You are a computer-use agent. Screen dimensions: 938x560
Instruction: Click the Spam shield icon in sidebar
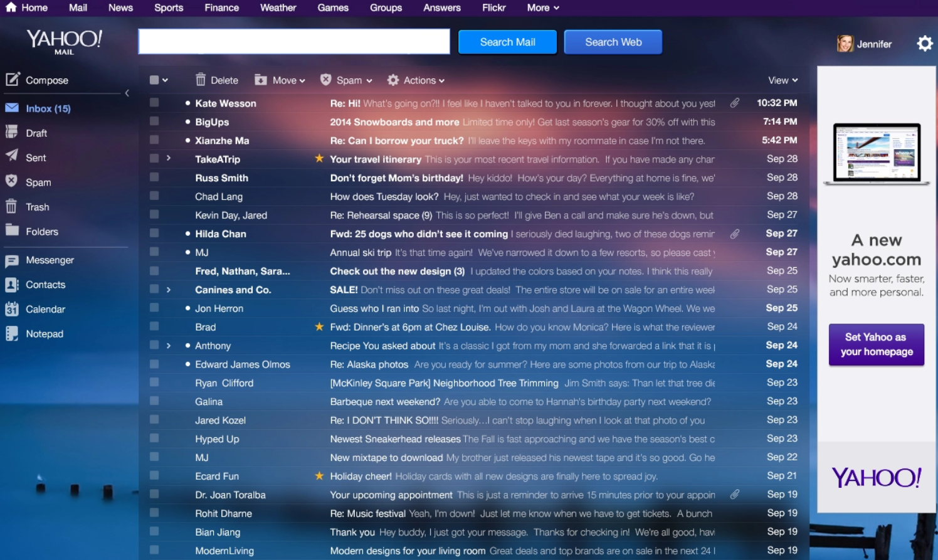[x=11, y=181]
